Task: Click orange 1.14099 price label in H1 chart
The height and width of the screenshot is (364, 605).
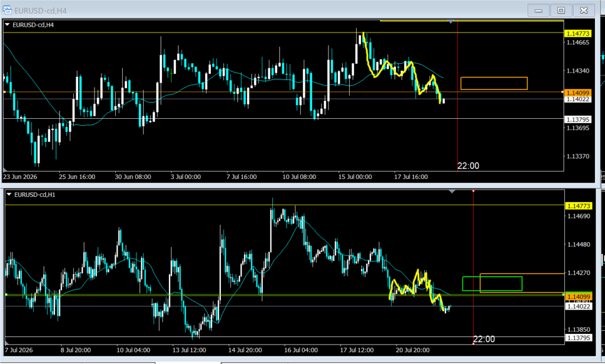Action: click(578, 297)
